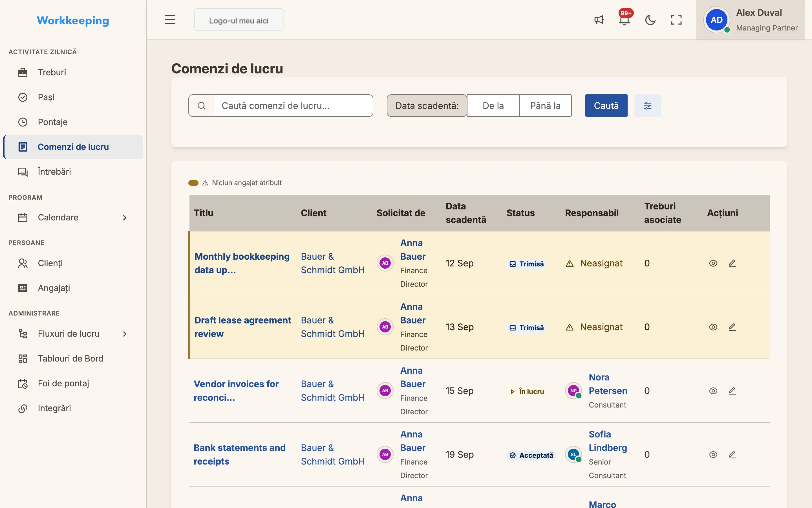Open Pontaje sidebar item
Image resolution: width=812 pixels, height=508 pixels.
point(73,122)
